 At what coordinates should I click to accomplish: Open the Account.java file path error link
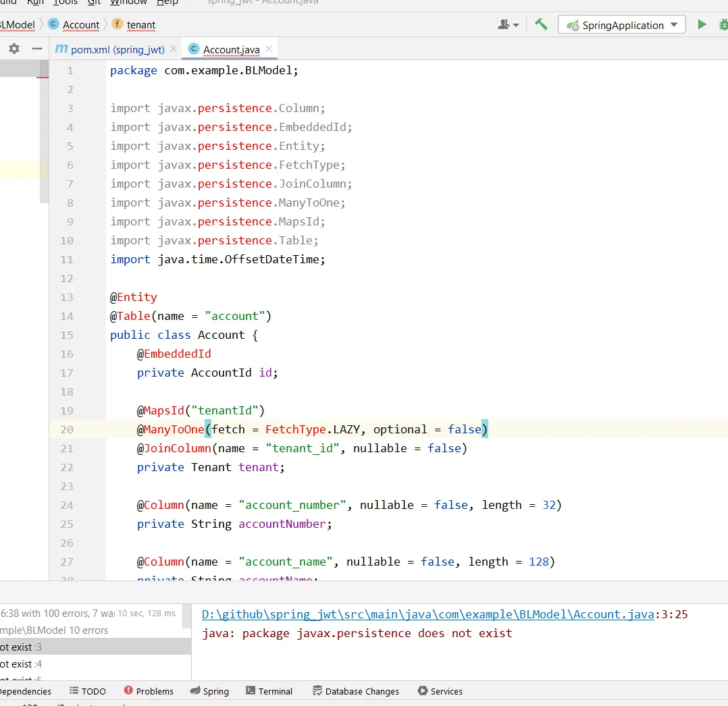tap(427, 614)
